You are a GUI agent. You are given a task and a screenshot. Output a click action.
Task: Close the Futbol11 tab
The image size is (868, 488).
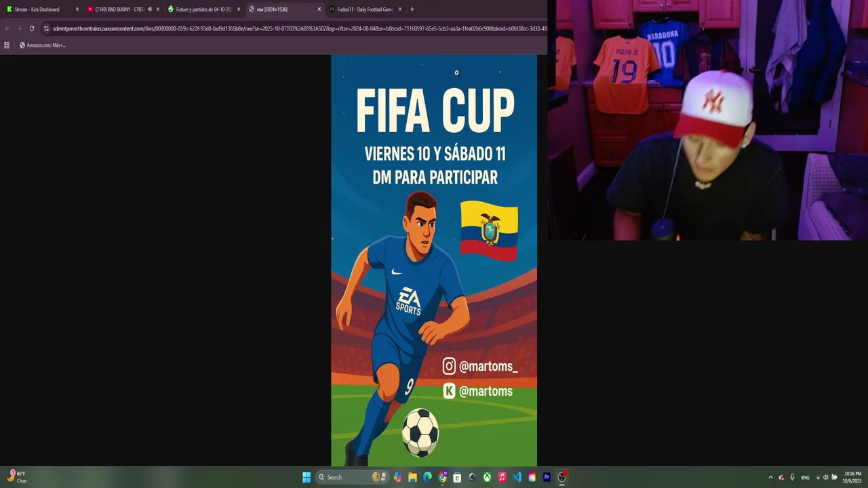pos(400,9)
